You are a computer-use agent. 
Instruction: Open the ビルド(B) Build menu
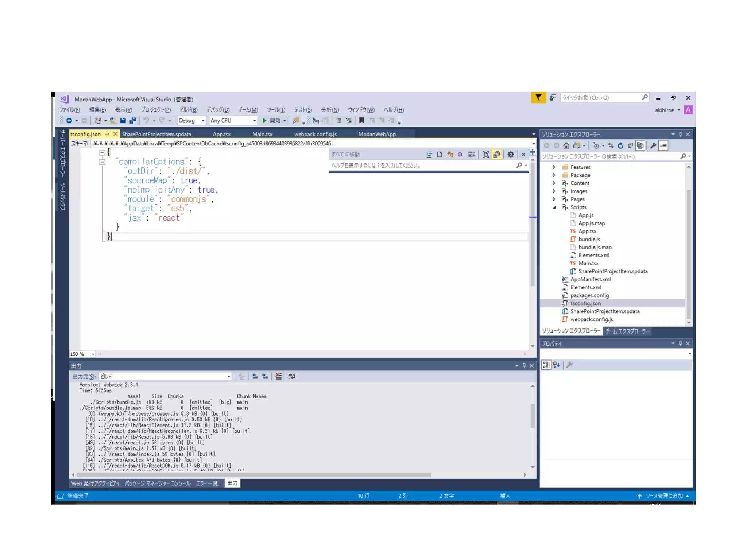[x=188, y=110]
